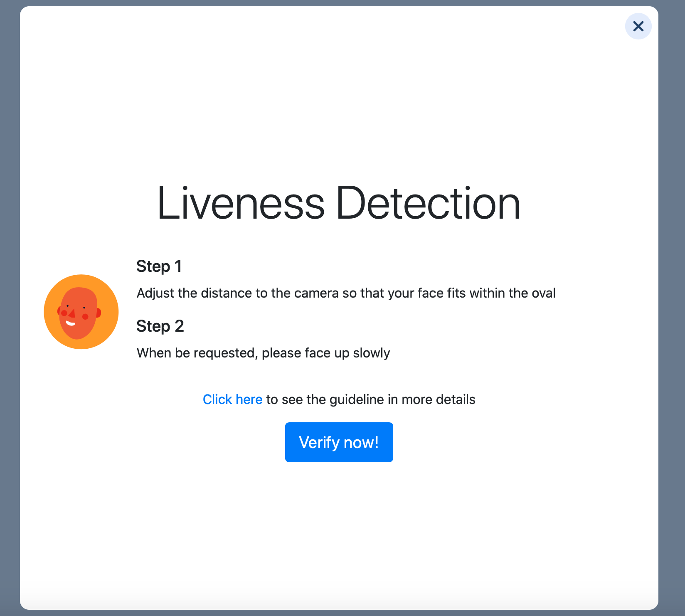685x616 pixels.
Task: Click the Step 2 heading
Action: [160, 326]
